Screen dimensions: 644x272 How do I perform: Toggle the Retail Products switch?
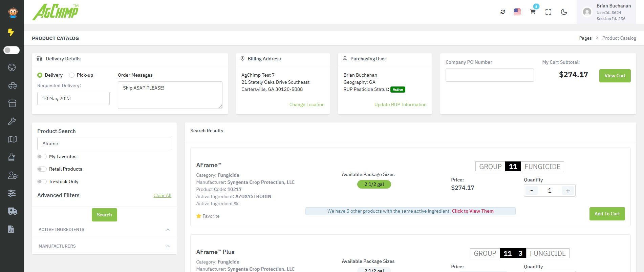(x=42, y=169)
